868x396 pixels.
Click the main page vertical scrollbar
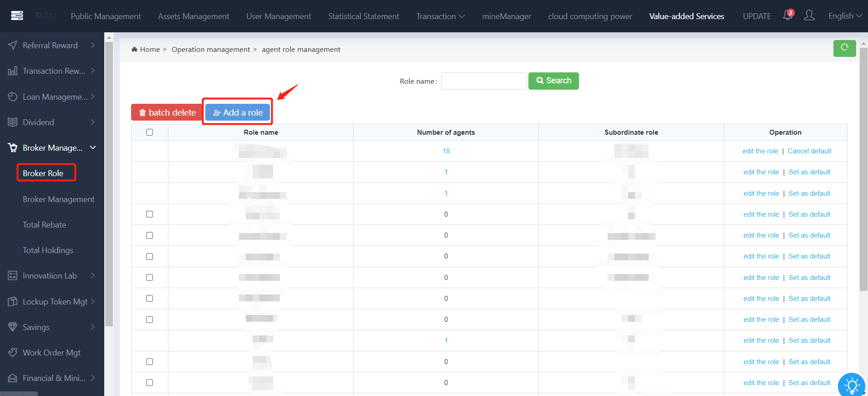tap(863, 168)
